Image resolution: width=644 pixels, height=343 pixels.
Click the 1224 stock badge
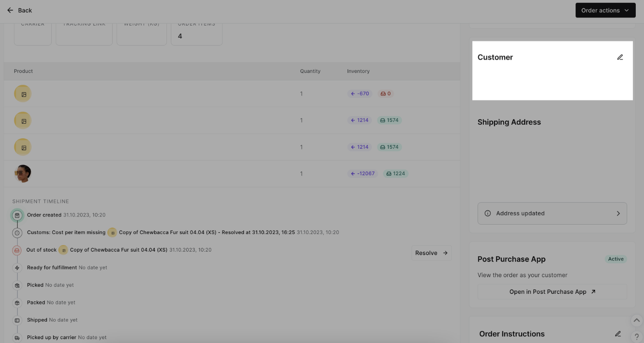(x=395, y=173)
